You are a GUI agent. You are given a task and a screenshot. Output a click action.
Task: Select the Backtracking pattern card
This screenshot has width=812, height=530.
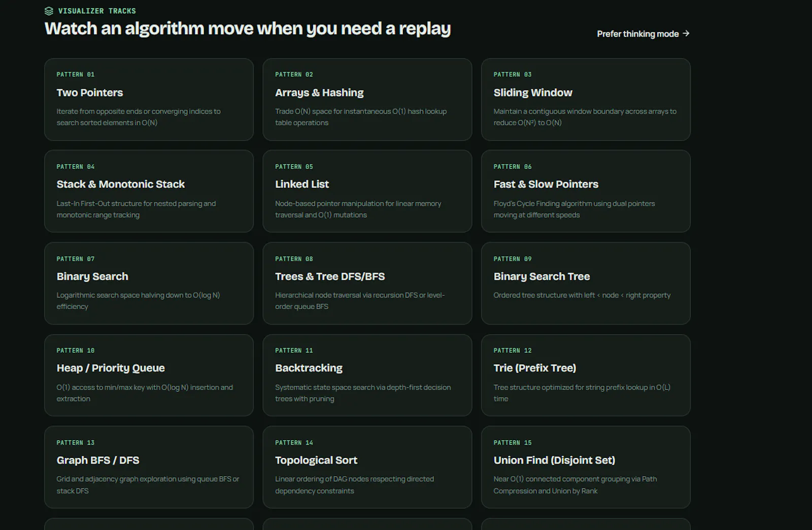(367, 375)
